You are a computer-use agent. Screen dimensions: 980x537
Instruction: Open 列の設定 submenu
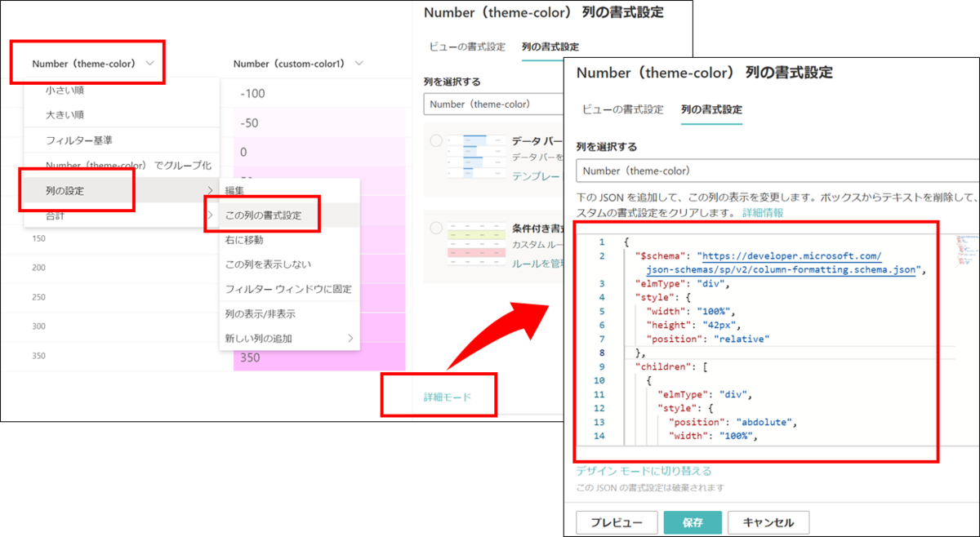tap(122, 190)
